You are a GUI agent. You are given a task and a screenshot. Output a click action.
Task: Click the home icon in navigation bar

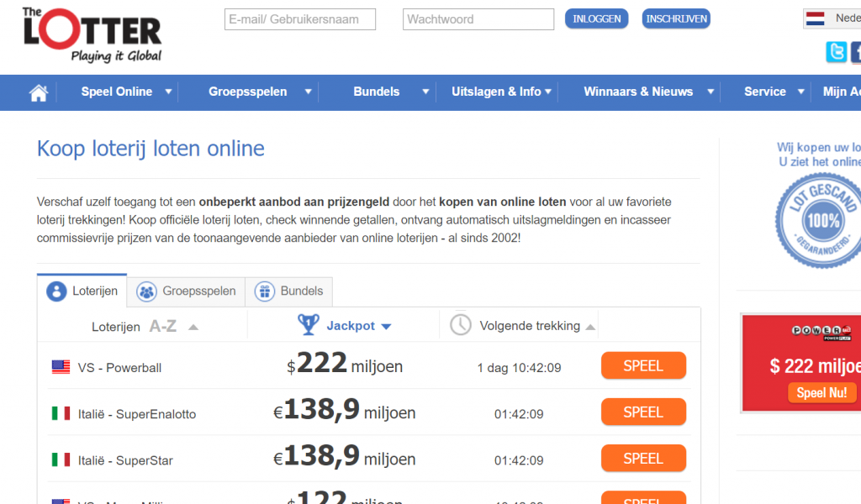[39, 92]
